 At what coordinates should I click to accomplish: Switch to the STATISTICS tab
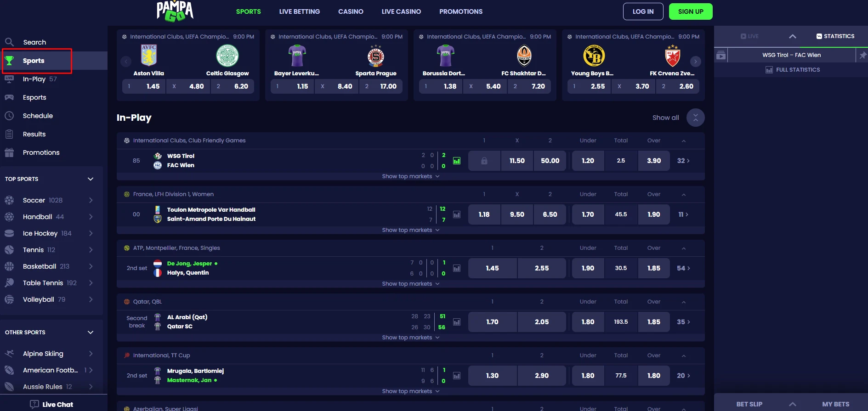pyautogui.click(x=835, y=36)
